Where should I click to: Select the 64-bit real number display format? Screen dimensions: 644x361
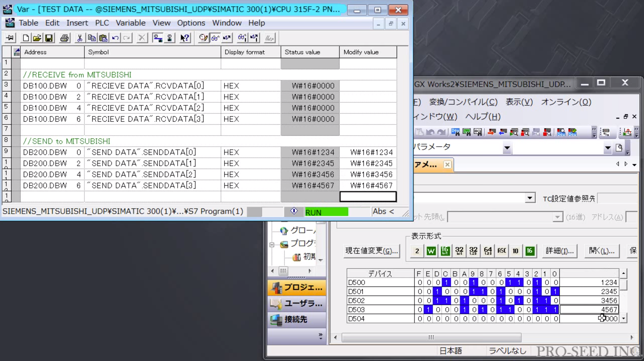coord(487,251)
